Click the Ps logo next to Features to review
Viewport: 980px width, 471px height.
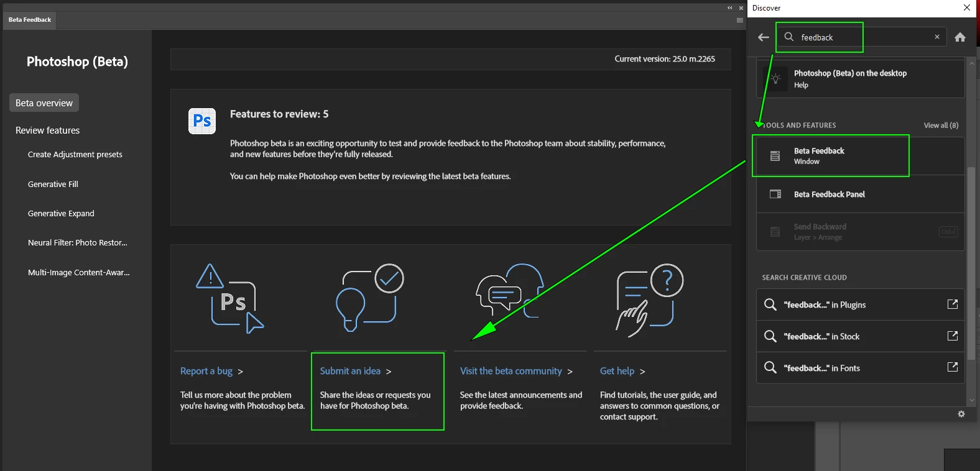click(202, 121)
